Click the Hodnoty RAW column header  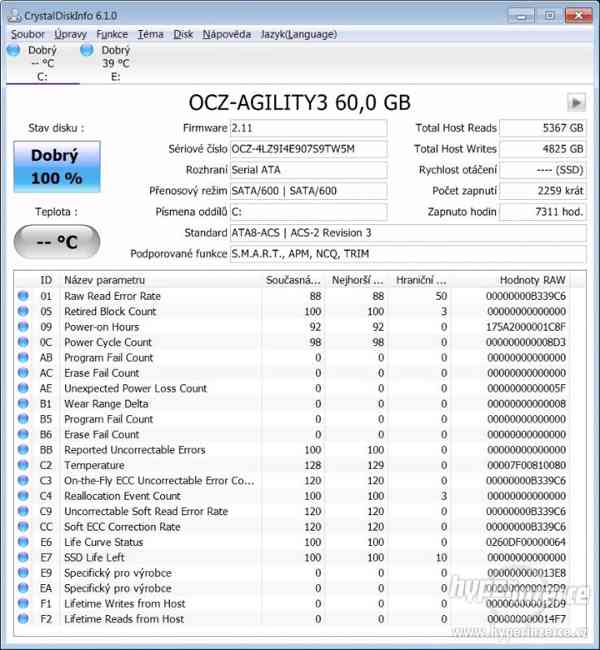tap(510, 280)
